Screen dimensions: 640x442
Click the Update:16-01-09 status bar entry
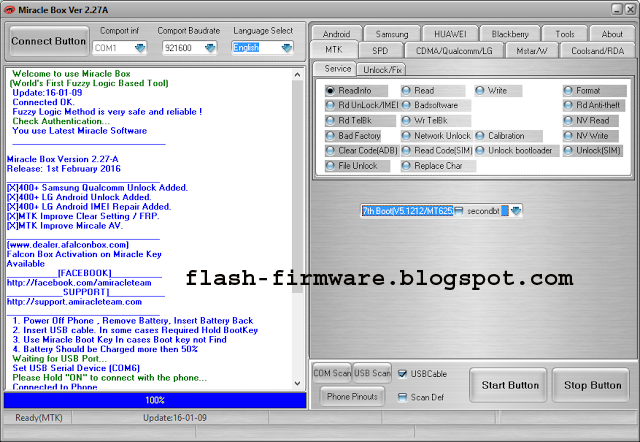175,418
